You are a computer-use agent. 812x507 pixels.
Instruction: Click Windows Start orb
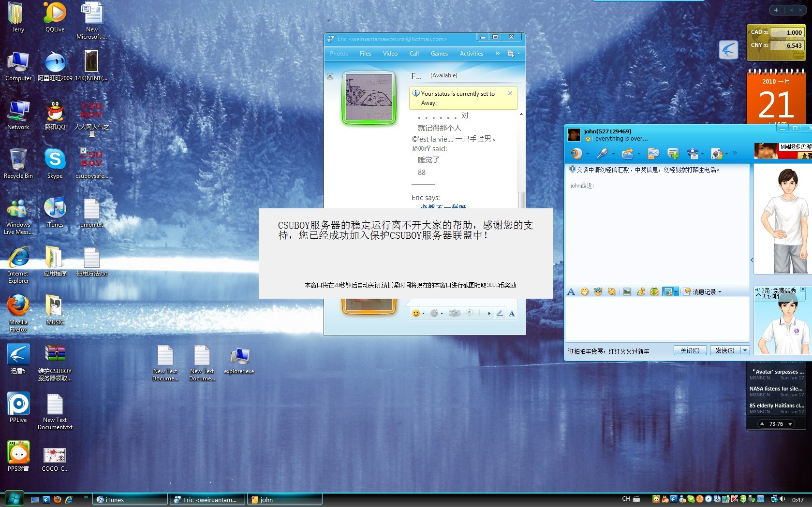(x=14, y=498)
